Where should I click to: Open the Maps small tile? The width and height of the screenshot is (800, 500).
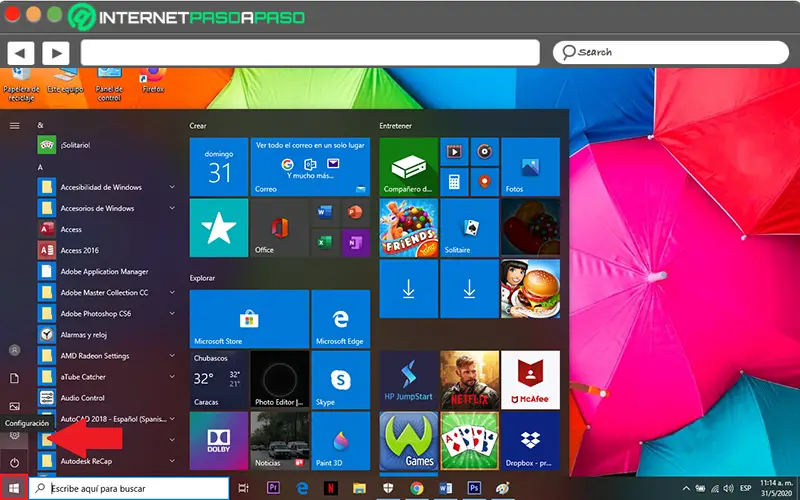(485, 182)
